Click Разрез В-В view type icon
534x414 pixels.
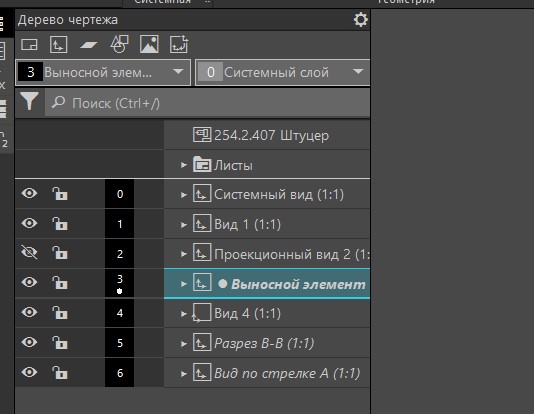tap(202, 342)
